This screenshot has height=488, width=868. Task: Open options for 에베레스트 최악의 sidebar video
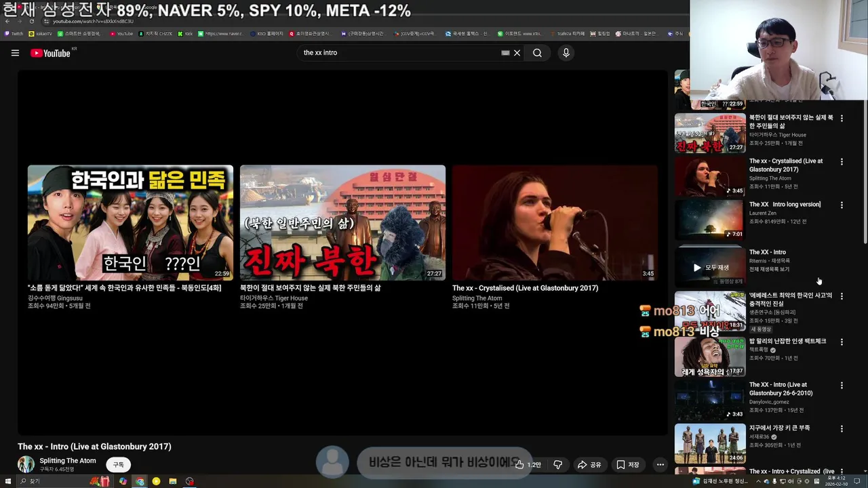pyautogui.click(x=842, y=297)
